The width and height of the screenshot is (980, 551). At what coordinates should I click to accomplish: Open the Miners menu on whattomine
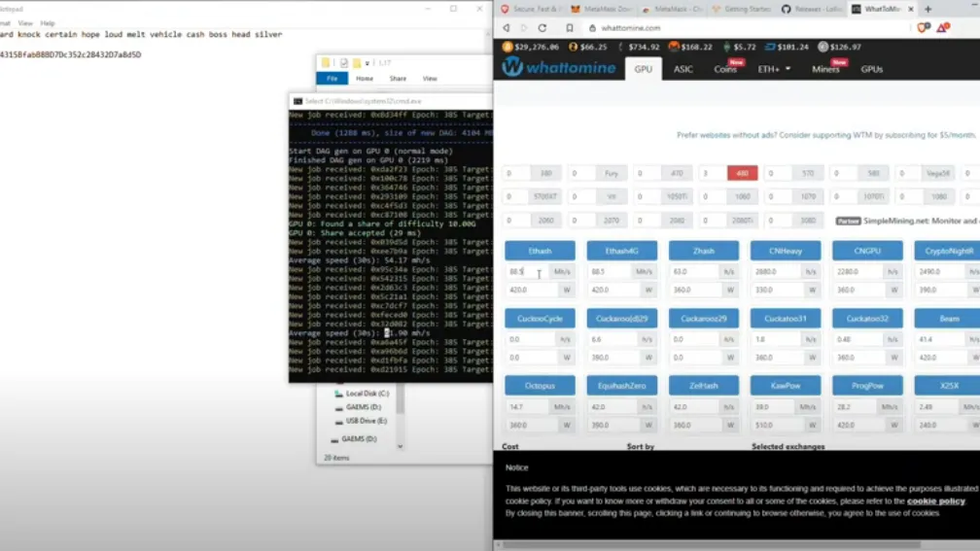(827, 69)
